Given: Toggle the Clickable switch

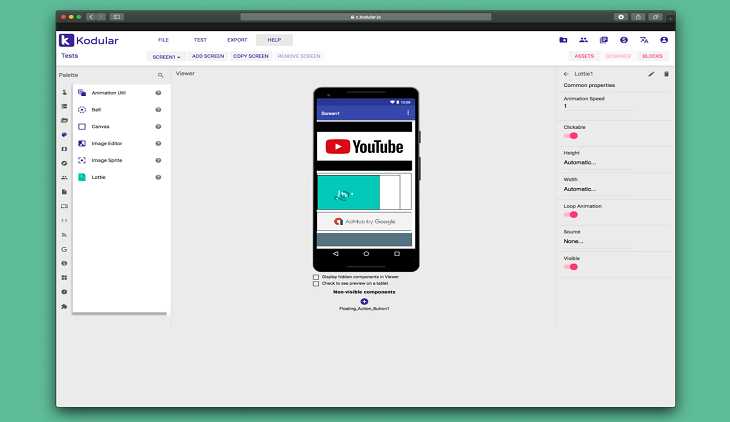Looking at the screenshot, I should (571, 136).
